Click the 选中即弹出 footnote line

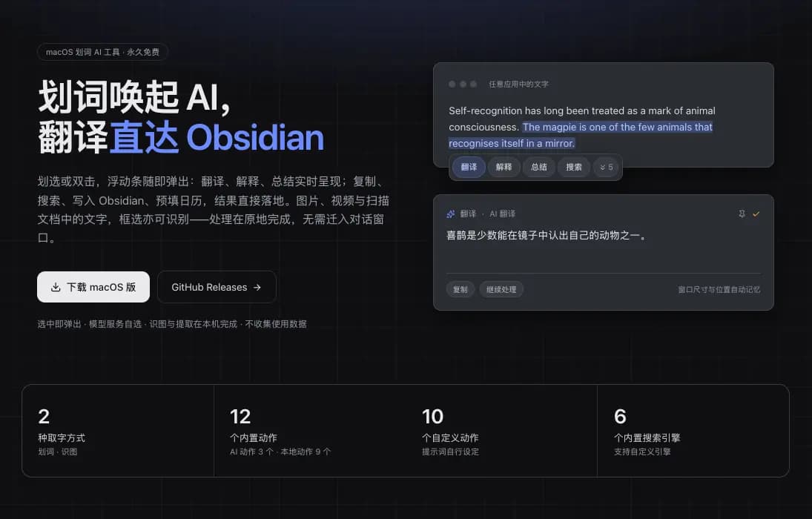click(x=172, y=324)
